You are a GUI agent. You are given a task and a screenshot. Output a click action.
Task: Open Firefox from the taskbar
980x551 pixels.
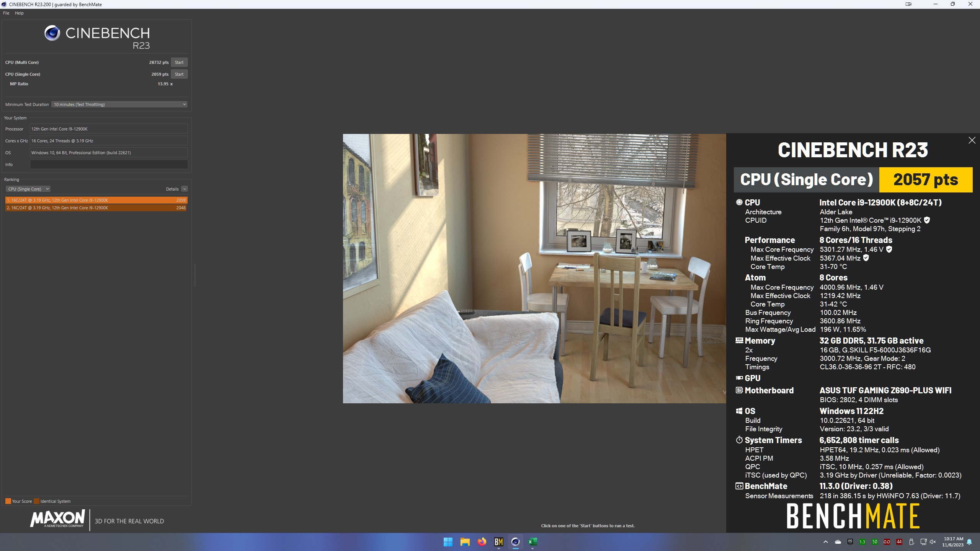click(x=482, y=542)
